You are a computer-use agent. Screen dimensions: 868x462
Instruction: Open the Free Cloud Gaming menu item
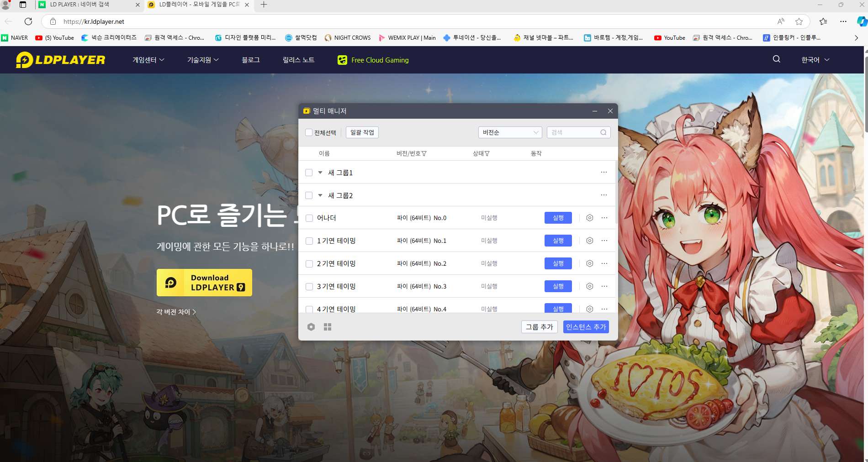pos(373,60)
